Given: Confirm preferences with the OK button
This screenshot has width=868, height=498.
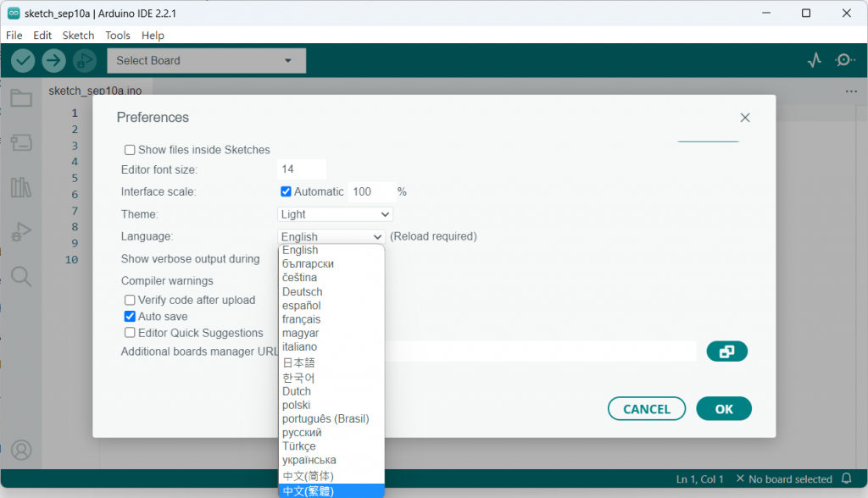Looking at the screenshot, I should coord(724,409).
